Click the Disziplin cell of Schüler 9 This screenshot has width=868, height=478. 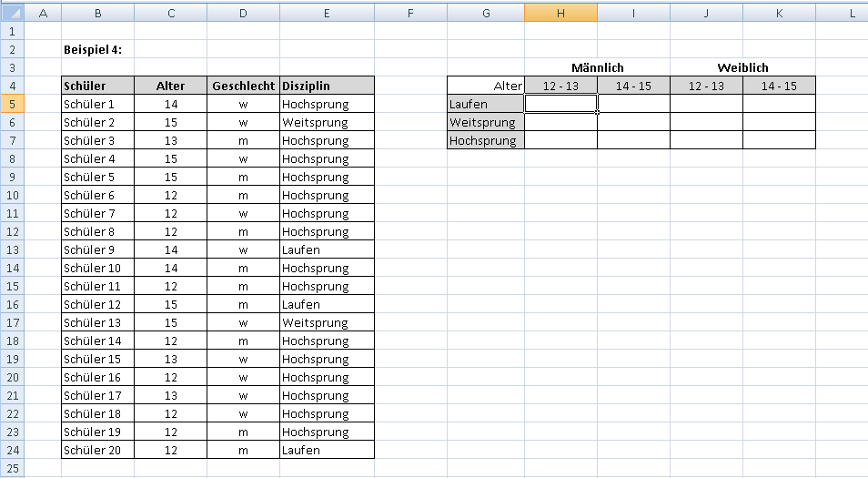click(x=327, y=249)
